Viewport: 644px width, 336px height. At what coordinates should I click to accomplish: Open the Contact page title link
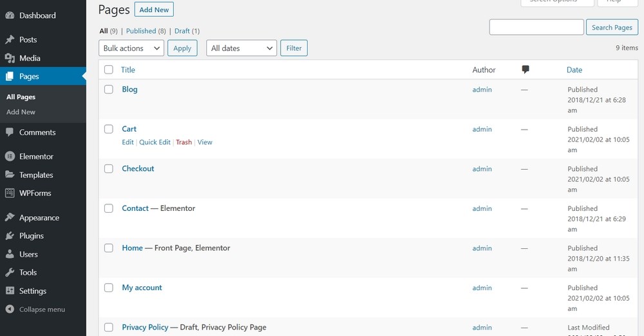coord(135,208)
